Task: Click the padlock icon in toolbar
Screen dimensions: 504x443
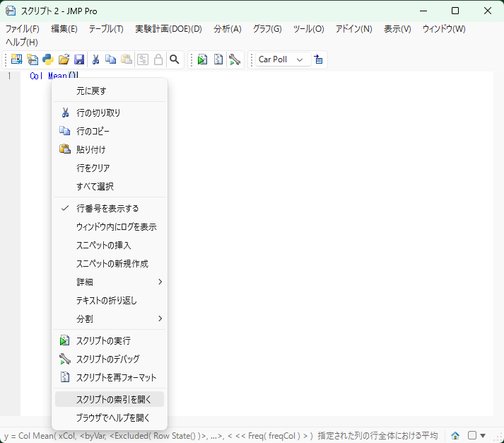Action: (158, 59)
